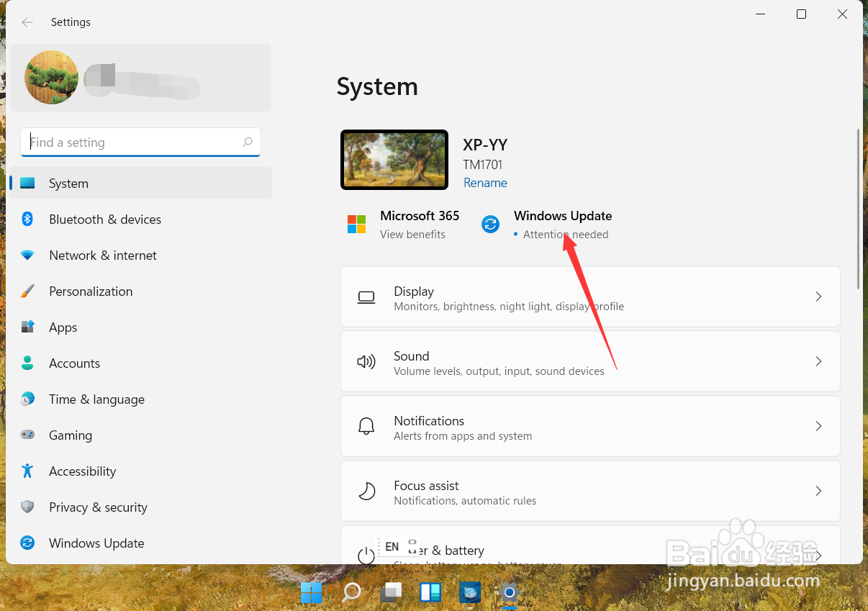The width and height of the screenshot is (868, 611).
Task: Open Windows Update from sidebar list
Action: tap(141, 543)
